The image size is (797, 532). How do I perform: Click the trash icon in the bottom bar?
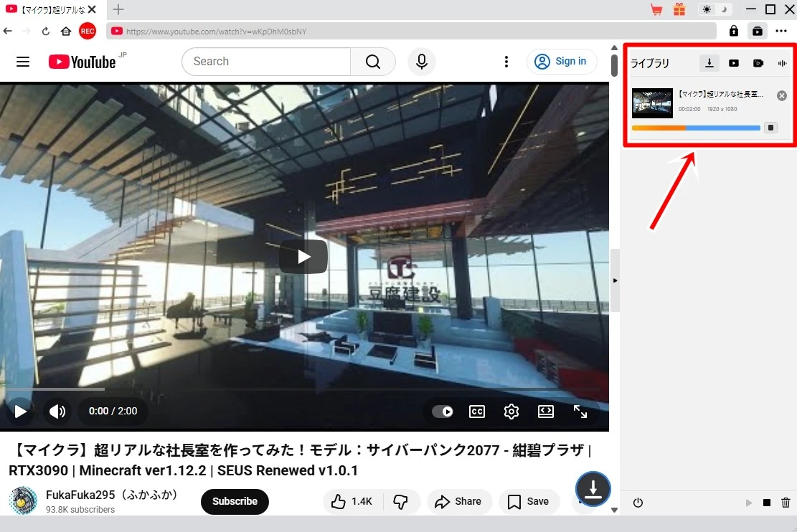pos(786,503)
